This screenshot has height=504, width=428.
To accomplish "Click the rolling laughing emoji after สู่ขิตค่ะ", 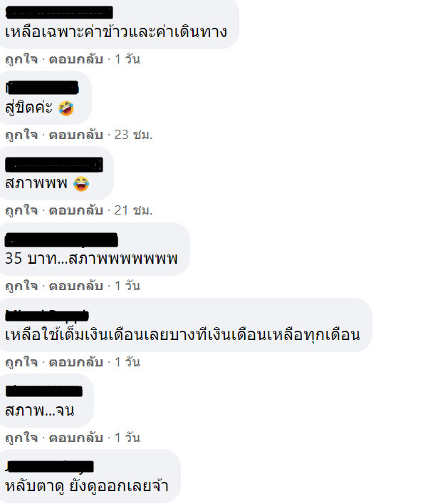I will 66,108.
